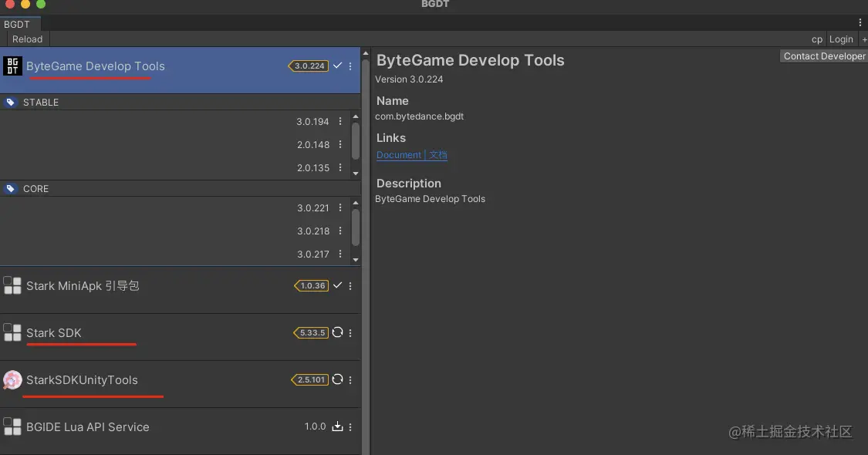Select core version 3.0.218

pyautogui.click(x=313, y=231)
